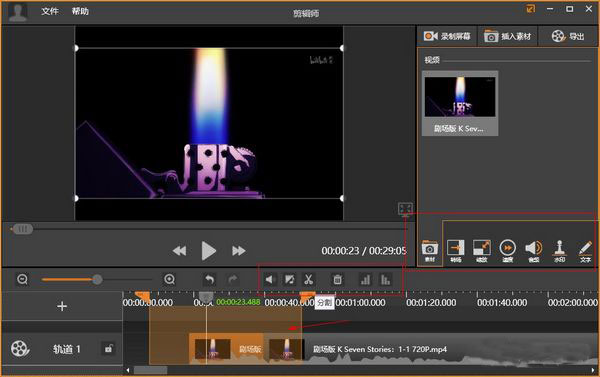Click the 00:01:00.000 ruler timestamp
600x377 pixels.
pos(360,302)
